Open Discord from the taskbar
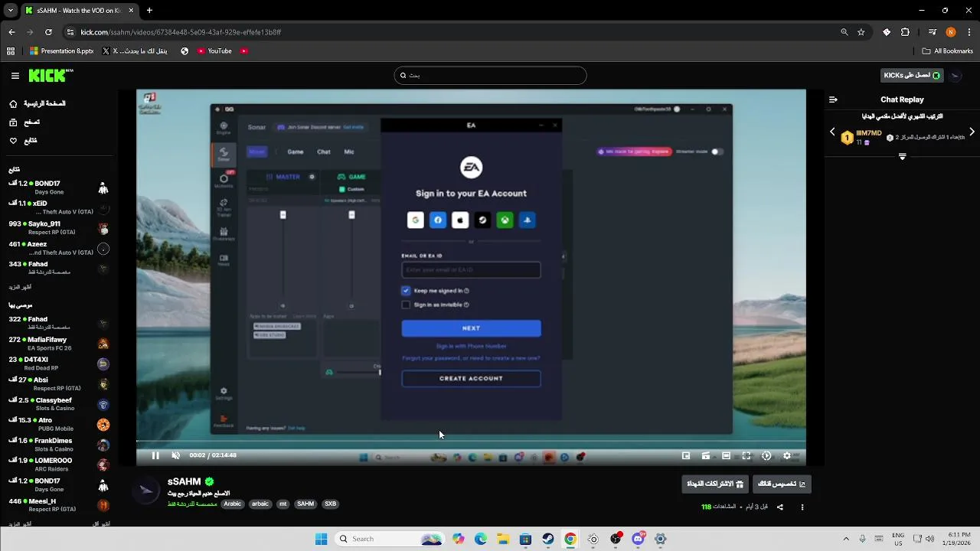 point(638,539)
